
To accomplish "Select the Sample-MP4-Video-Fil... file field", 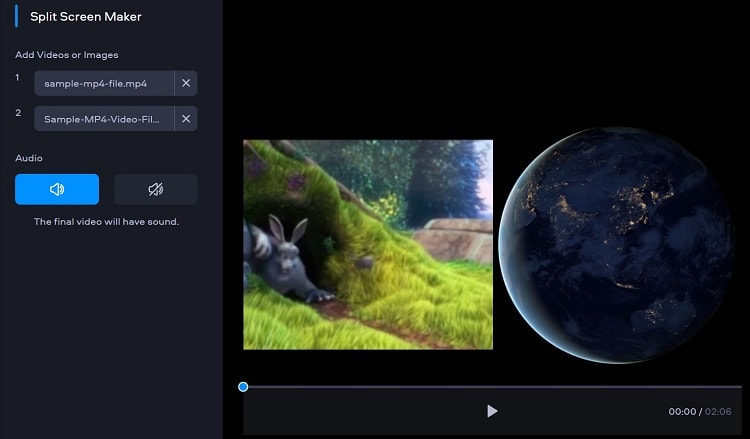I will tap(104, 119).
